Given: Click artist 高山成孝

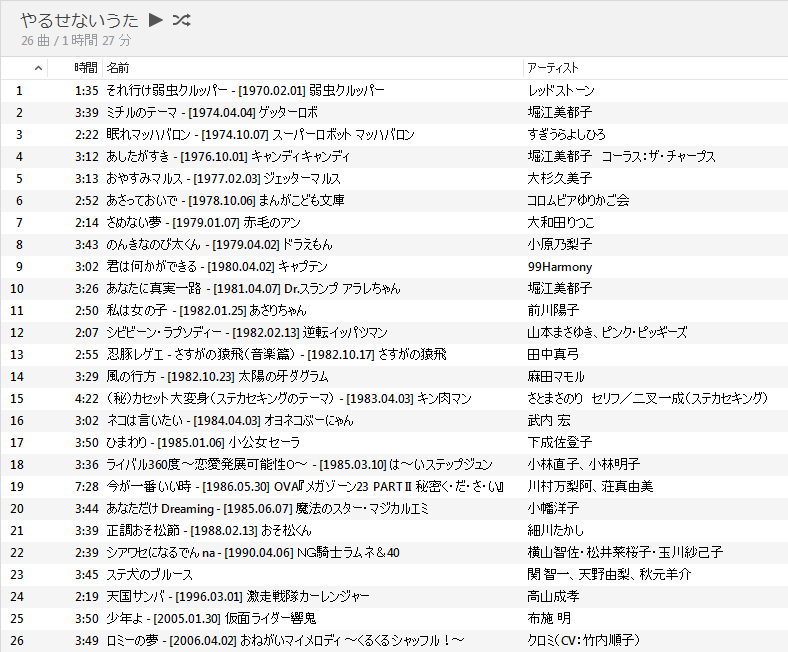Looking at the screenshot, I should click(x=553, y=597).
